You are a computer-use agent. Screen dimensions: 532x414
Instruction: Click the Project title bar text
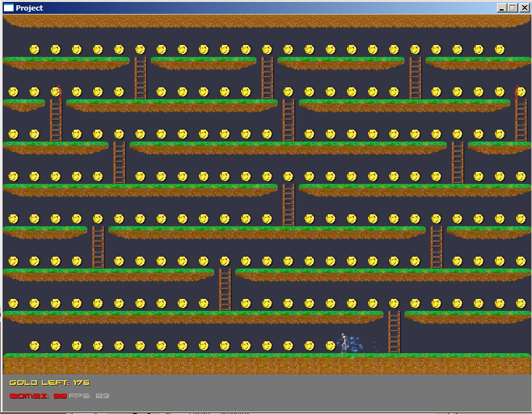point(30,8)
